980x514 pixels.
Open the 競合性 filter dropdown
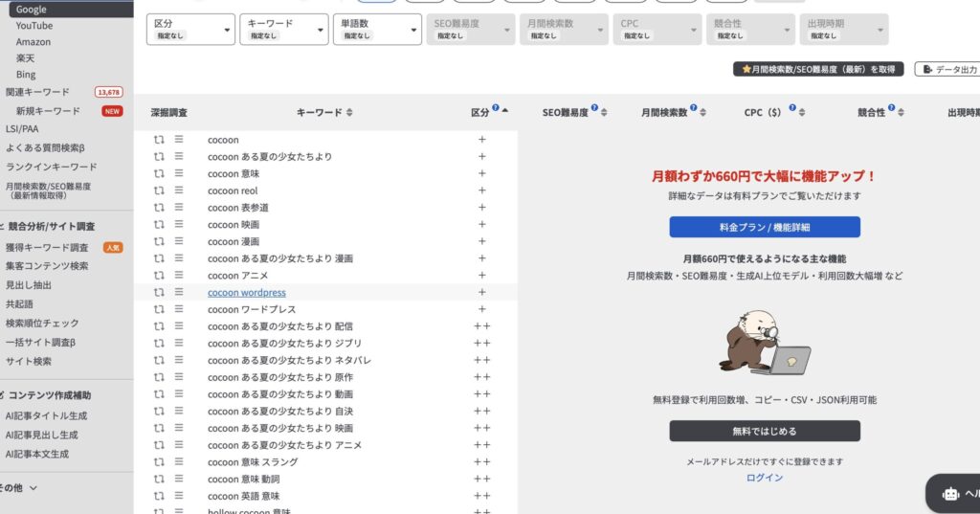point(750,30)
